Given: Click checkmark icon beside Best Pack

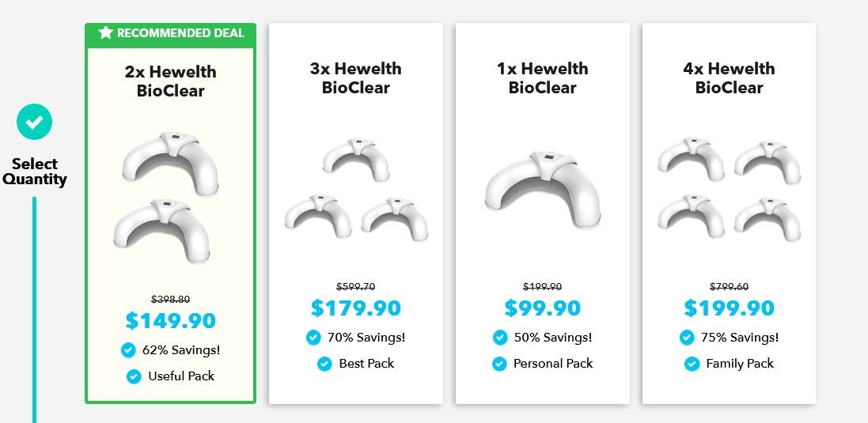Looking at the screenshot, I should pyautogui.click(x=324, y=363).
